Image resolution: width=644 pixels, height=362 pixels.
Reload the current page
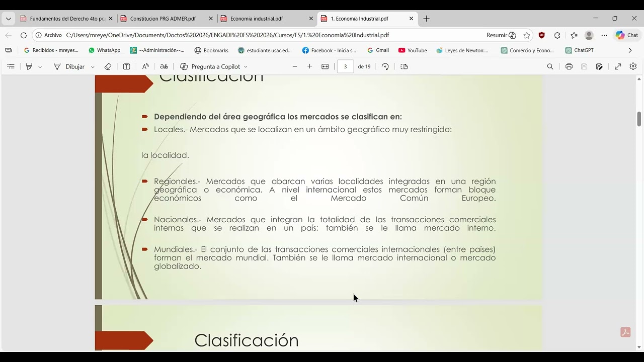23,35
